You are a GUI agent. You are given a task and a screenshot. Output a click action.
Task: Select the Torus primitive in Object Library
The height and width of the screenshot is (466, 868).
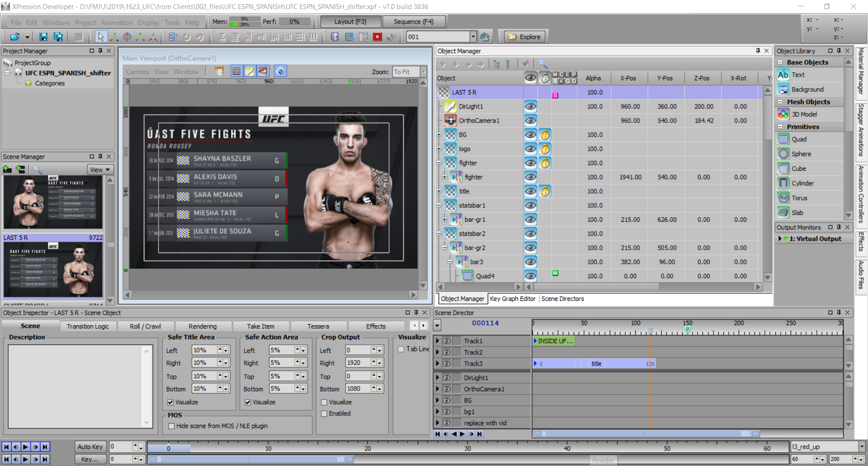click(799, 198)
